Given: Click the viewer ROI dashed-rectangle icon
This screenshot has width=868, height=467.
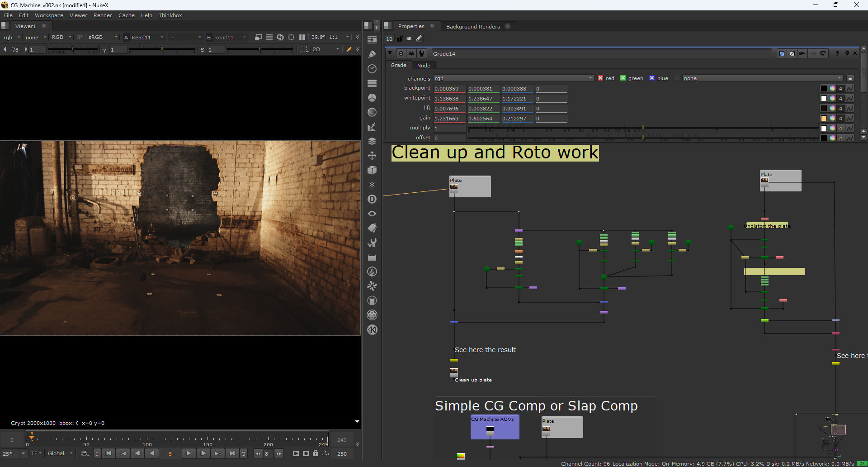Looking at the screenshot, I should (304, 49).
